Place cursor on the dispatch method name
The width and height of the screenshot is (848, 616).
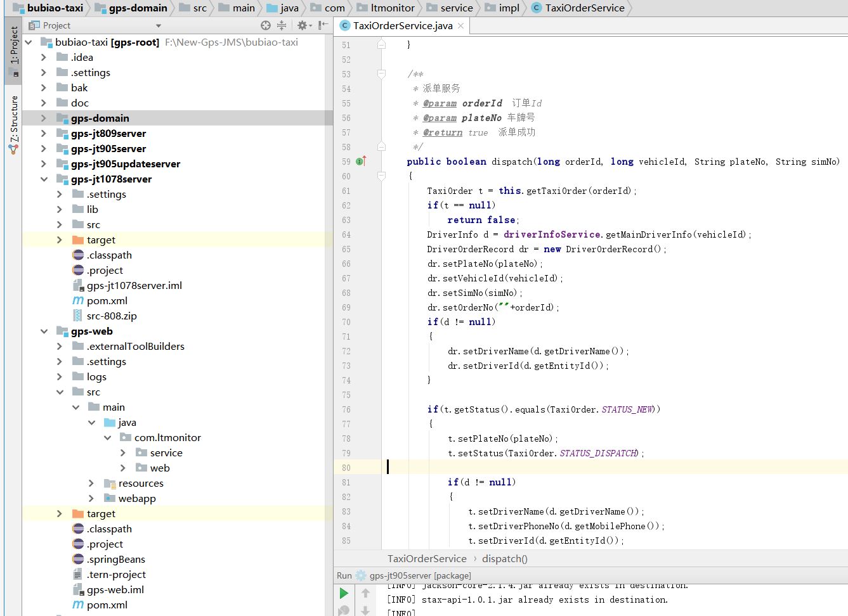(x=512, y=162)
